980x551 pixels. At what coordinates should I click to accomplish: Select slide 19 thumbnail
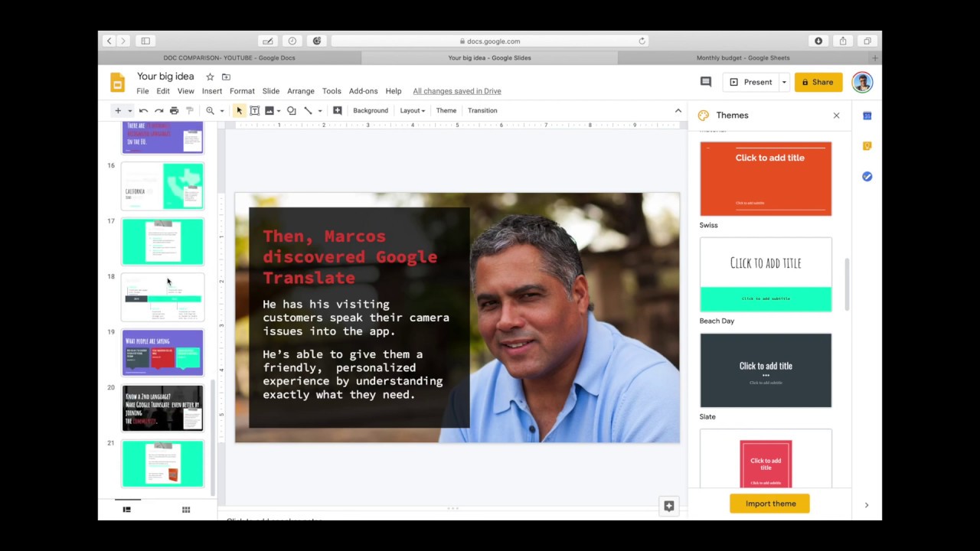(x=162, y=353)
